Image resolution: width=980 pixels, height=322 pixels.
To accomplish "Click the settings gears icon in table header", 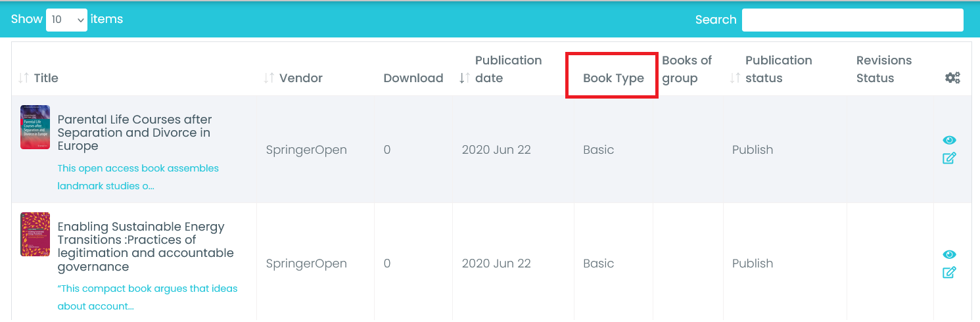I will coord(952,78).
